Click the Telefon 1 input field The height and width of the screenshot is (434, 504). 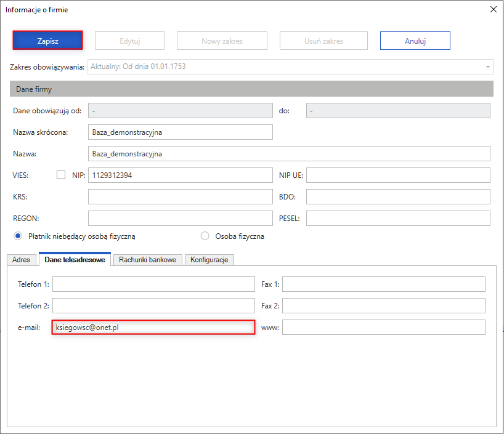(x=153, y=284)
